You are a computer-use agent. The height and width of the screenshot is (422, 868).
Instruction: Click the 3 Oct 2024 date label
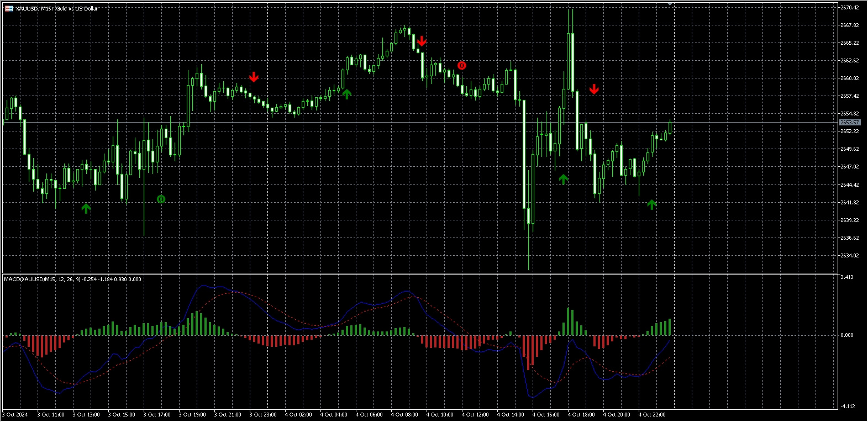click(x=15, y=414)
